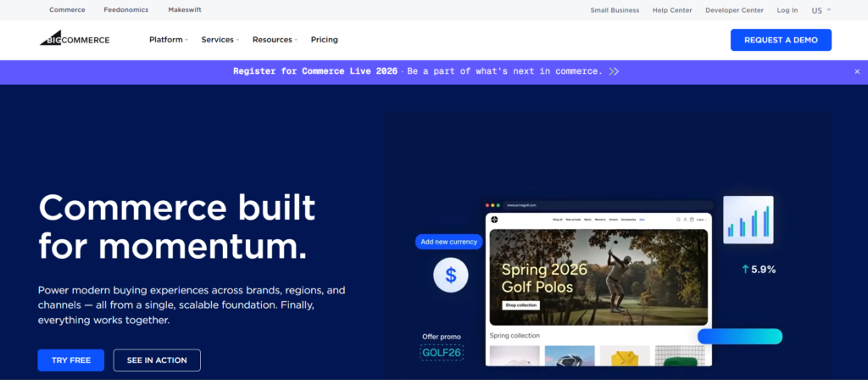Switch to the Feedonomics tab
The height and width of the screenshot is (380, 868).
click(125, 10)
